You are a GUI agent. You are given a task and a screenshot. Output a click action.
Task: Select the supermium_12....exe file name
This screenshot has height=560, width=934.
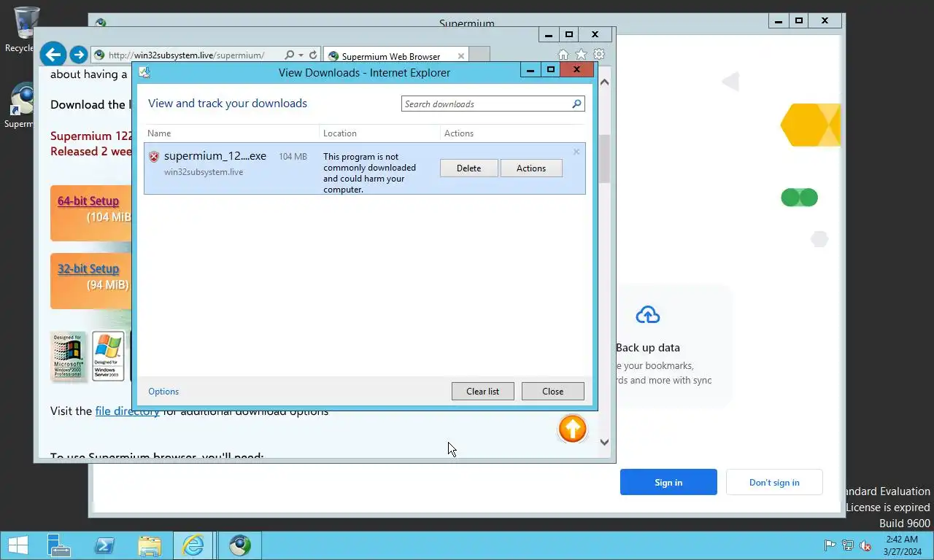(x=215, y=156)
